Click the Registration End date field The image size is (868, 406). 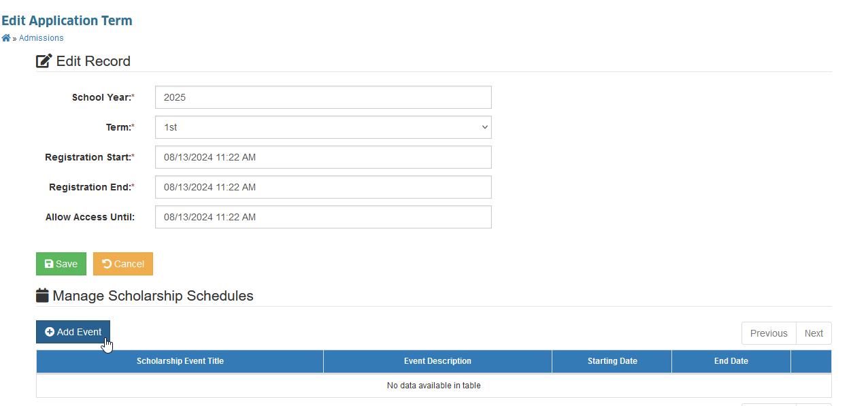pos(323,187)
